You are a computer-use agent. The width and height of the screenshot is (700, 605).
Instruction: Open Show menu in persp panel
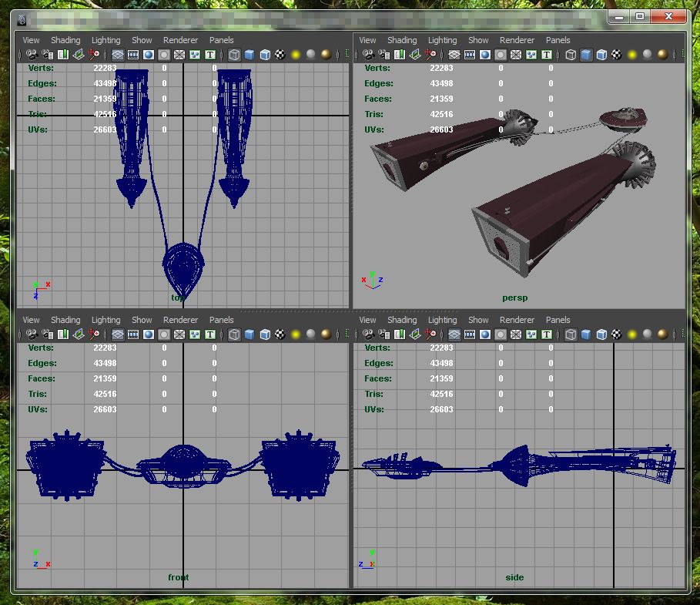point(478,40)
